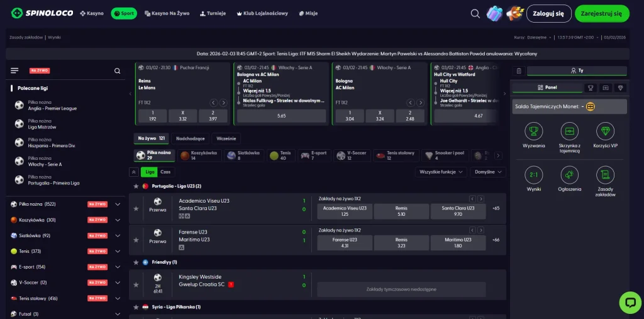Viewport: 644px width, 319px height.
Task: Click the Zarejestruj się button
Action: point(602,14)
